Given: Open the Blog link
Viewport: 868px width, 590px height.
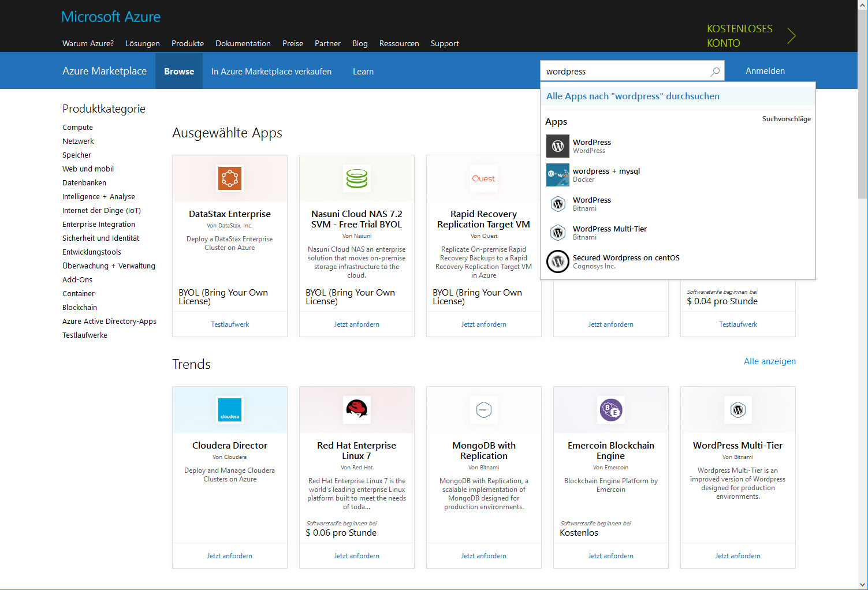Looking at the screenshot, I should point(360,43).
